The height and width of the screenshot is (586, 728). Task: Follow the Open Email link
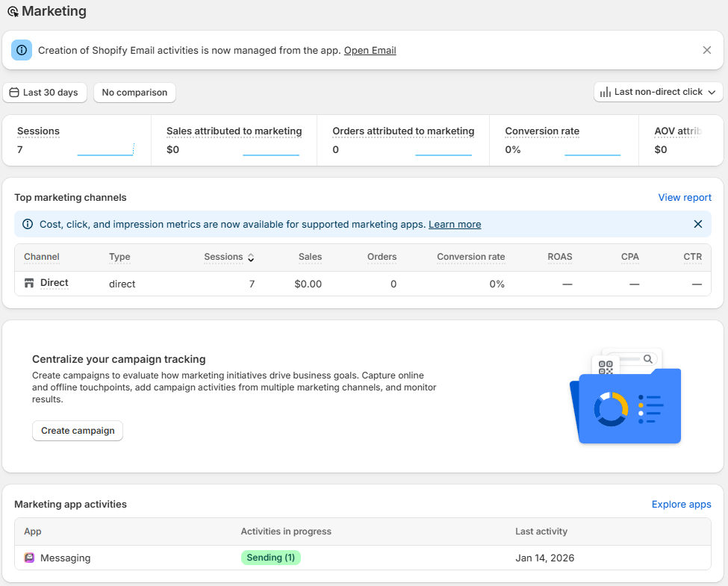tap(370, 50)
